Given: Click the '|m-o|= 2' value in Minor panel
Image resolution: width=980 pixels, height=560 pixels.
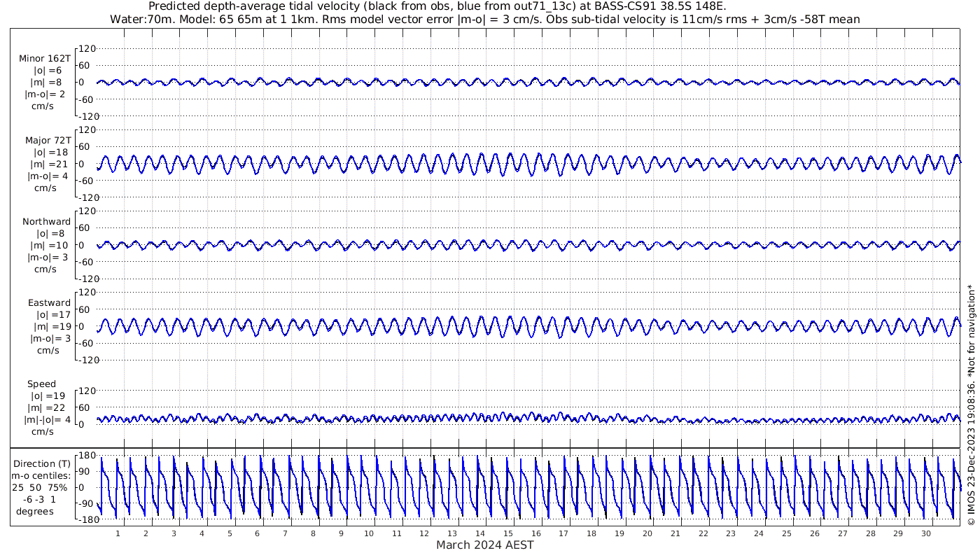Looking at the screenshot, I should tap(45, 94).
